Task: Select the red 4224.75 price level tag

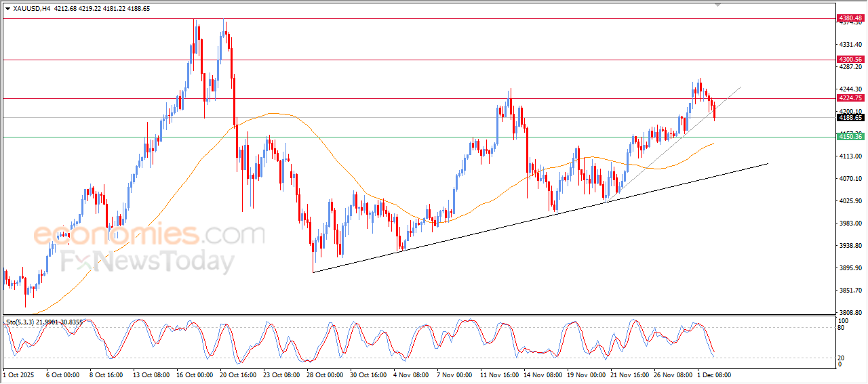Action: coord(850,98)
